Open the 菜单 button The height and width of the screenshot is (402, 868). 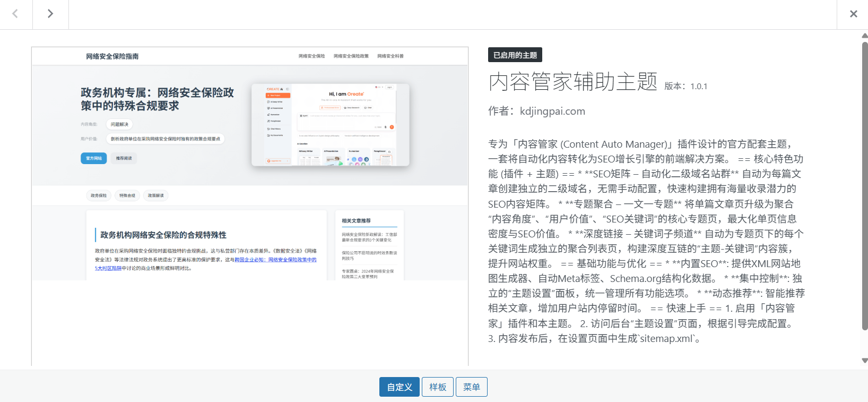click(x=471, y=387)
